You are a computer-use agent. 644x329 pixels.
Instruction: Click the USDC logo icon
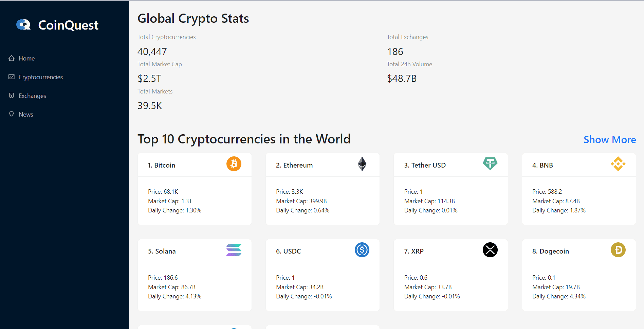362,250
